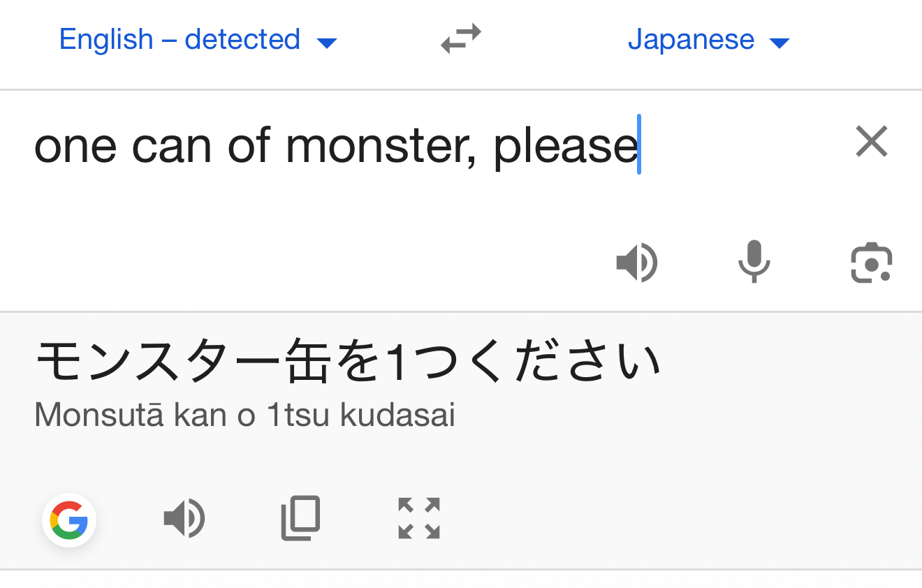922x588 pixels.
Task: Open the "English – detected" language selector
Action: click(180, 39)
